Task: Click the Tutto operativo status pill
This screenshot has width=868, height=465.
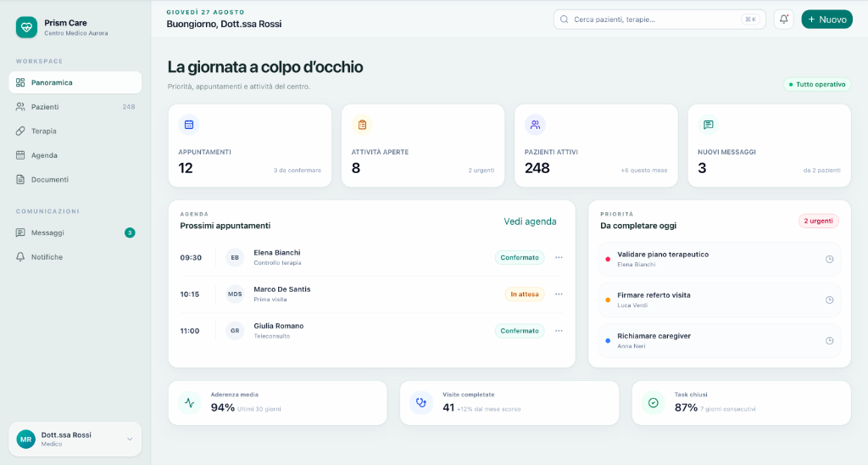Action: 817,84
